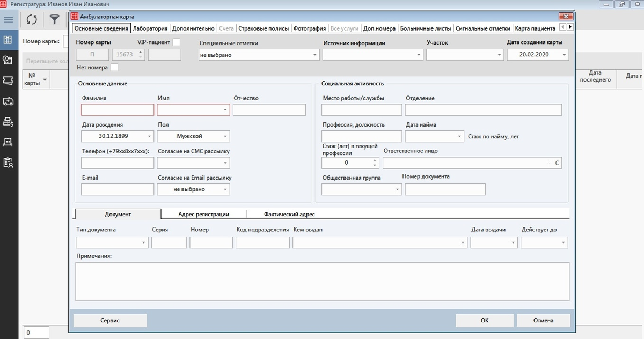Viewport: 644px width, 339px height.
Task: Open the receipt document sidebar icon
Action: coord(8,142)
